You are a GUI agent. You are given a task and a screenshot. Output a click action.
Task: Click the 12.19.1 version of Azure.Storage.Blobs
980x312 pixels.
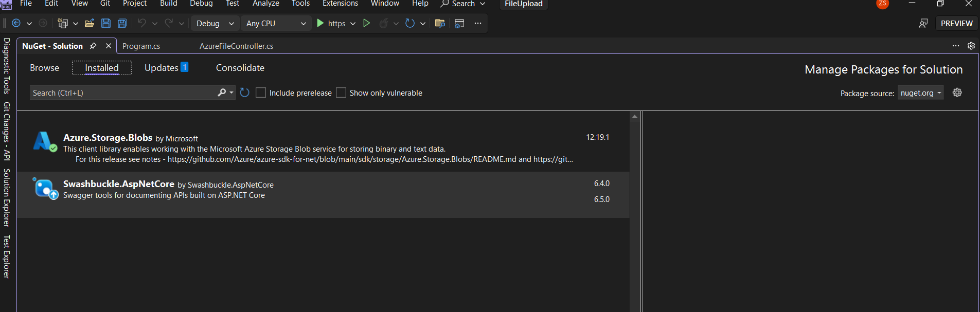tap(597, 137)
